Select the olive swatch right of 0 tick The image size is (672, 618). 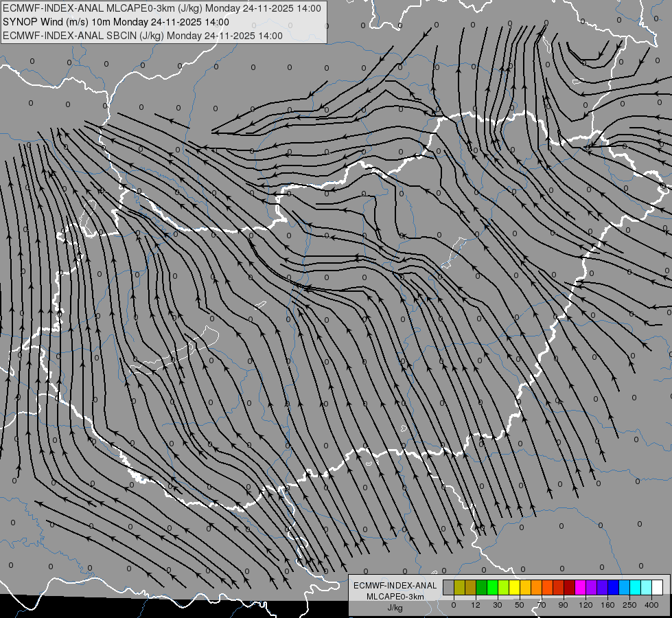point(459,588)
